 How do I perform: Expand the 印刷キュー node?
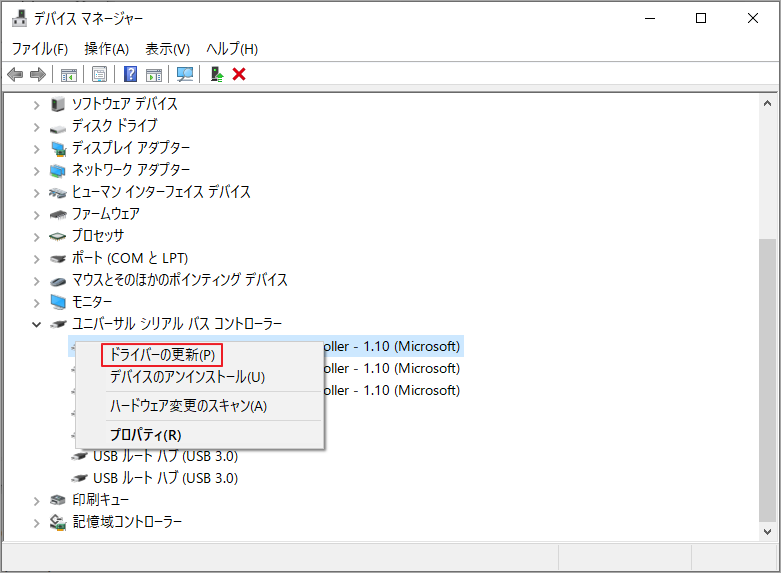36,501
